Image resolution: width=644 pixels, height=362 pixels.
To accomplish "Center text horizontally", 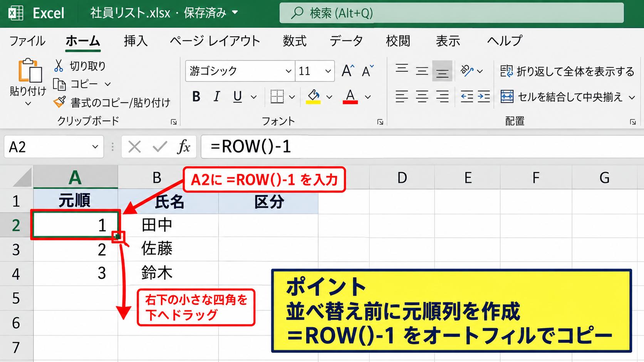I will click(x=422, y=97).
